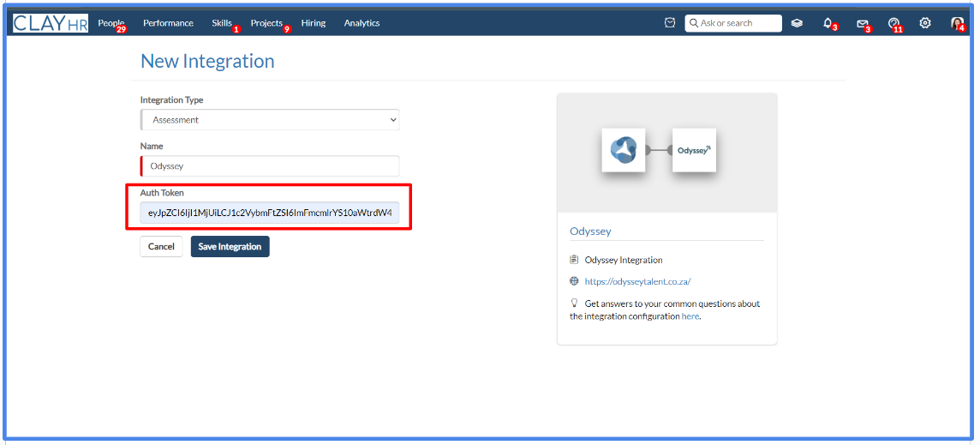Open the Analytics menu
This screenshot has height=445, width=980.
click(362, 23)
